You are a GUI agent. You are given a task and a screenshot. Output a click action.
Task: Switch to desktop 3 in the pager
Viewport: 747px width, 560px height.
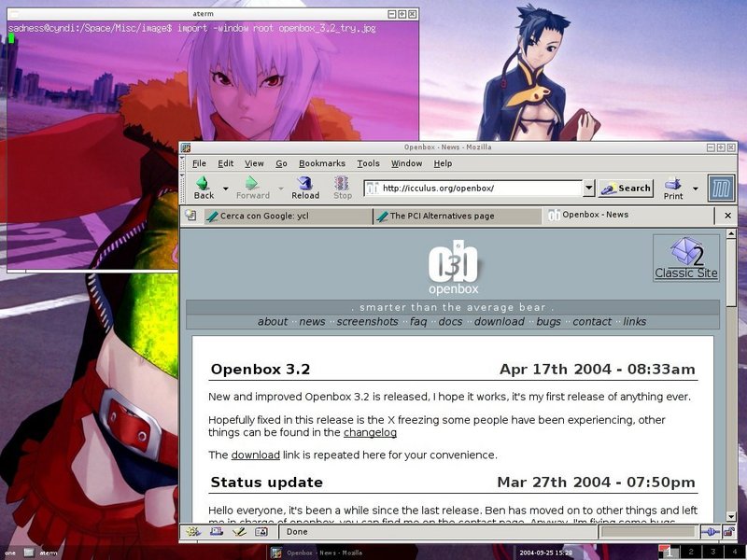click(x=713, y=553)
